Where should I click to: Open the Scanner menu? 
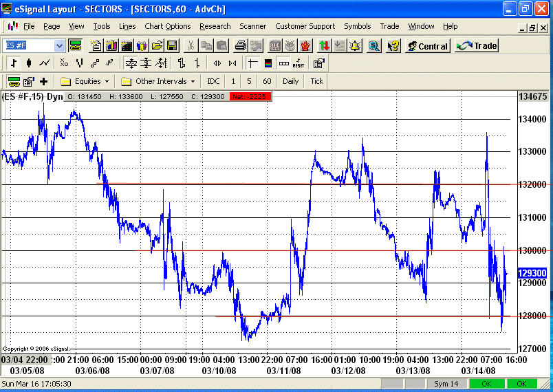pyautogui.click(x=252, y=26)
